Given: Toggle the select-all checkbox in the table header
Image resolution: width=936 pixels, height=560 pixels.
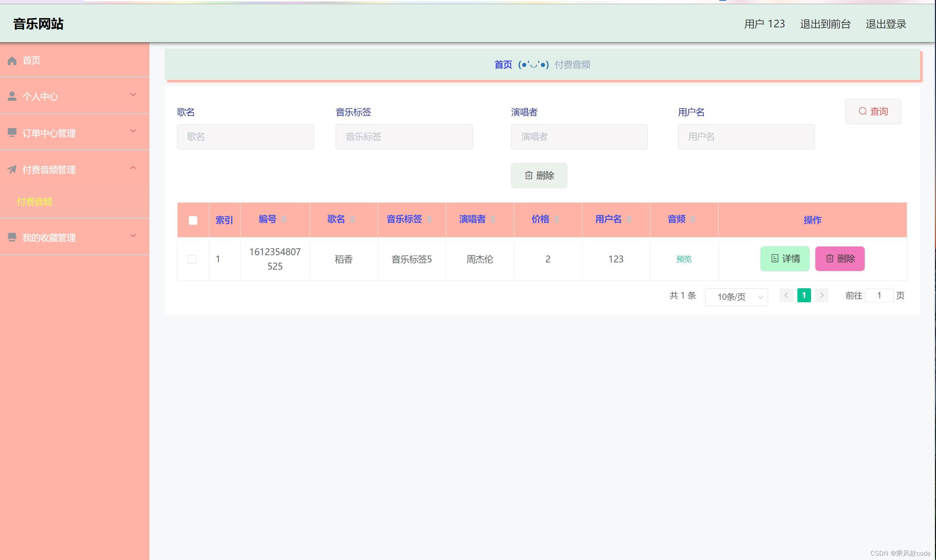Looking at the screenshot, I should click(193, 220).
